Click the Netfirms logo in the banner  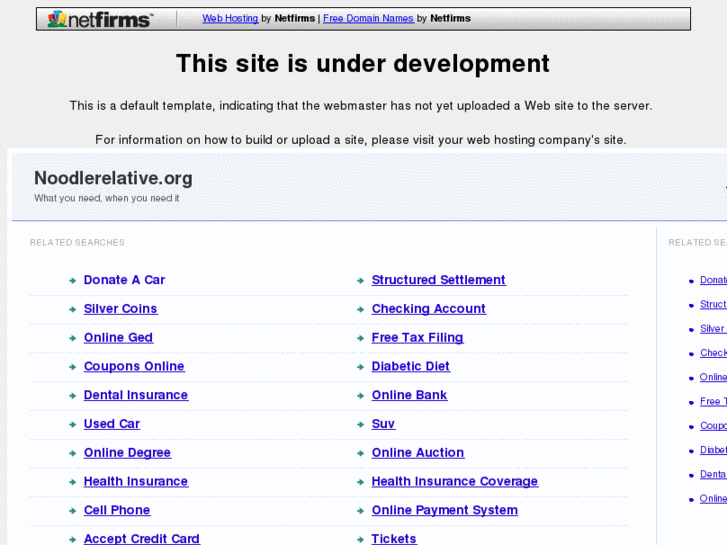(x=100, y=19)
